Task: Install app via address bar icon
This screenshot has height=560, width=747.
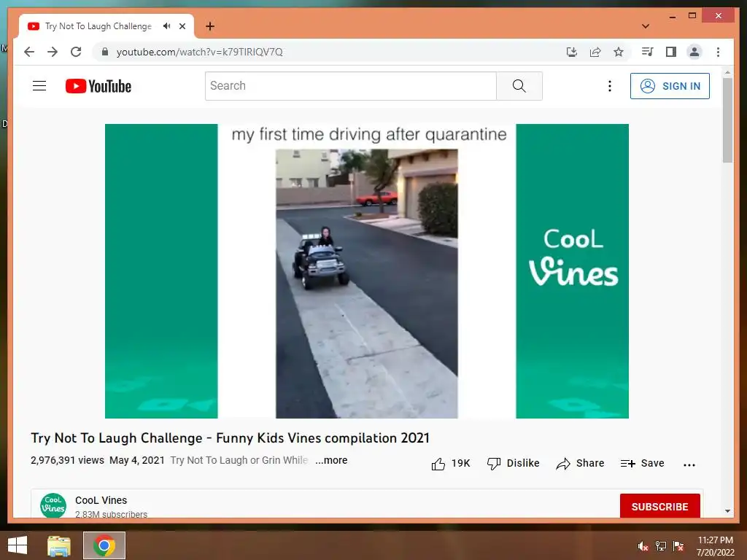Action: (572, 52)
